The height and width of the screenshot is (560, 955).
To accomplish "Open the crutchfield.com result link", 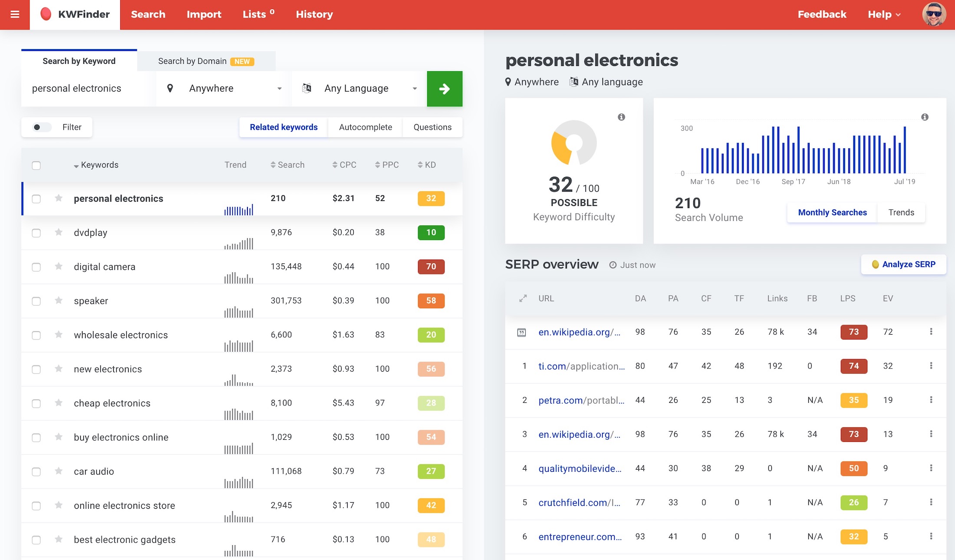I will point(579,503).
